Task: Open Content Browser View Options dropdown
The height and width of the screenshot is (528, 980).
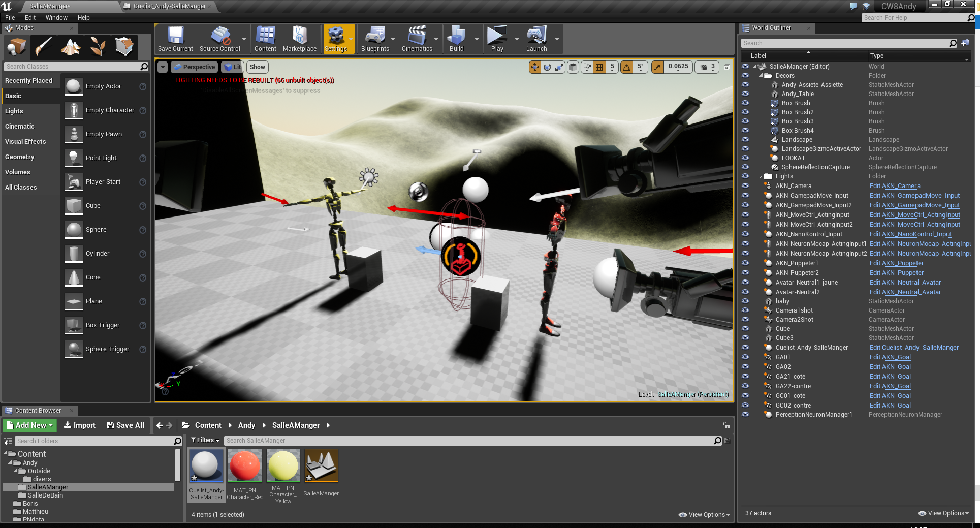Action: tap(704, 515)
